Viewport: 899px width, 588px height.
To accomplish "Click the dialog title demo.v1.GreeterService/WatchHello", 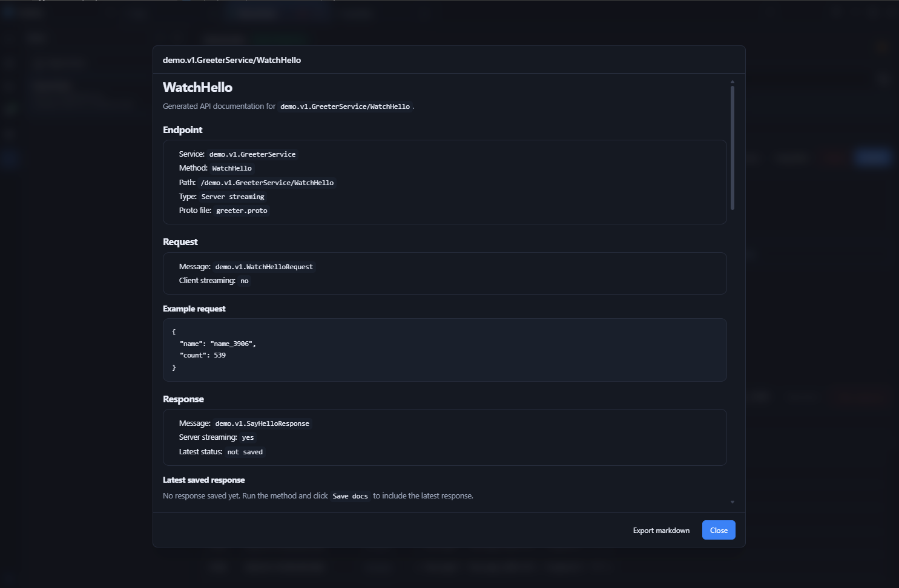I will (232, 60).
